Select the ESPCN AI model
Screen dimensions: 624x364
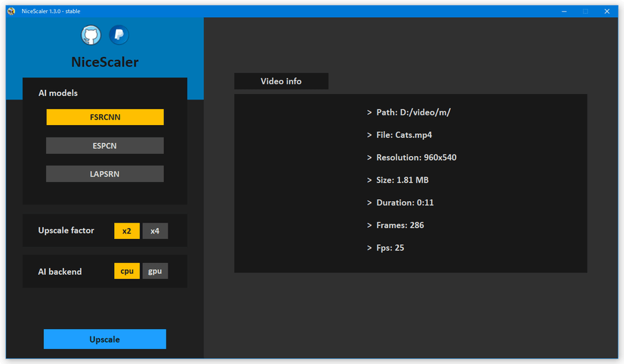click(x=105, y=146)
